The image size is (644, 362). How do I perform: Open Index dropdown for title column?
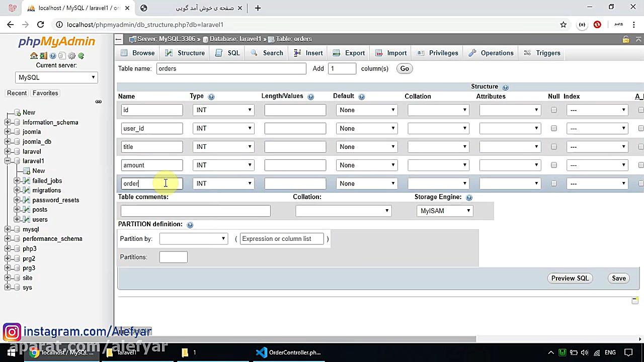597,147
